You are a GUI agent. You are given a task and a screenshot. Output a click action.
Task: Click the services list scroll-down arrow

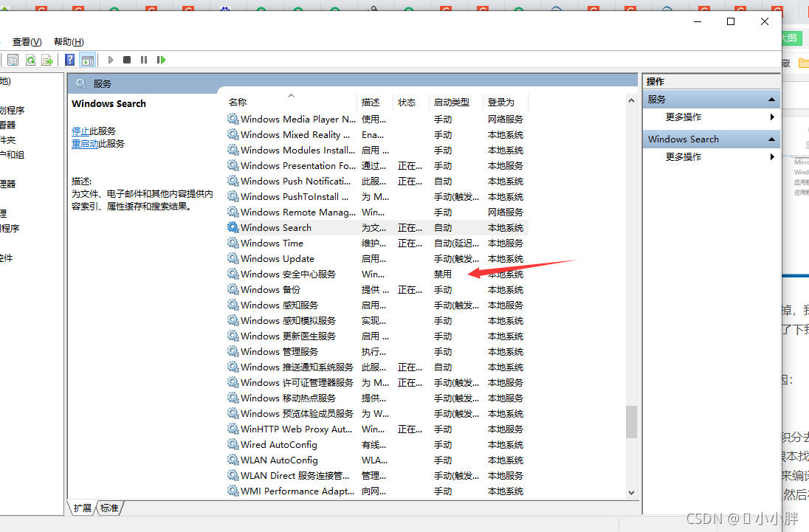[x=632, y=492]
